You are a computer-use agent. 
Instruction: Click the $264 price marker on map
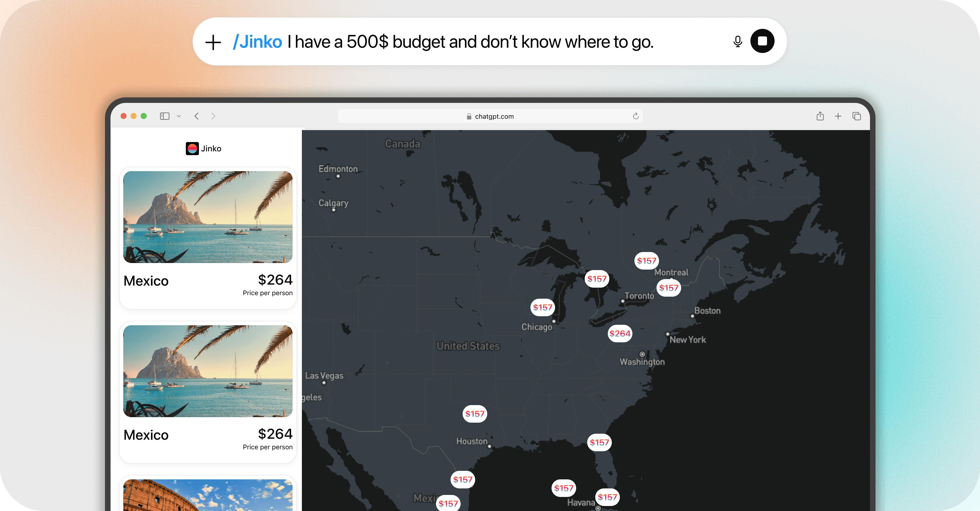620,334
